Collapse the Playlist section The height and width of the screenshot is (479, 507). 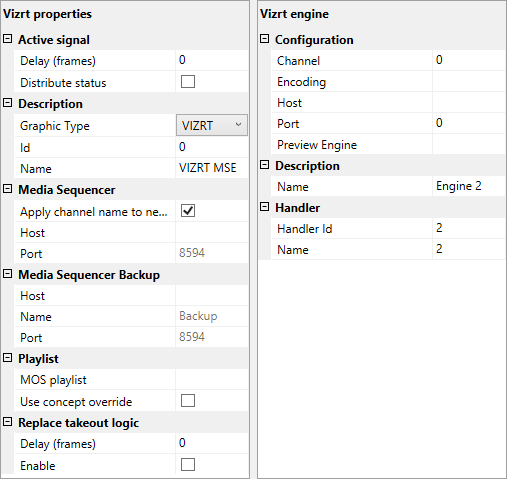click(x=8, y=358)
